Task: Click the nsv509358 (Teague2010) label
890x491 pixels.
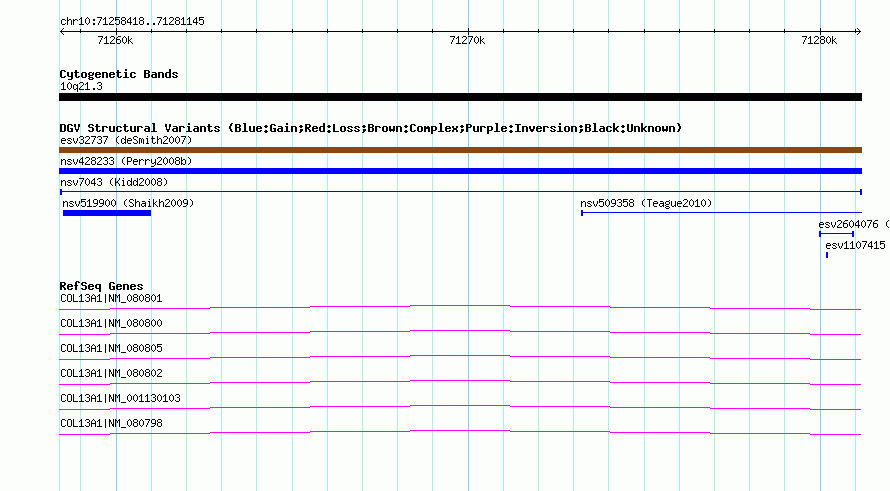Action: [x=646, y=203]
